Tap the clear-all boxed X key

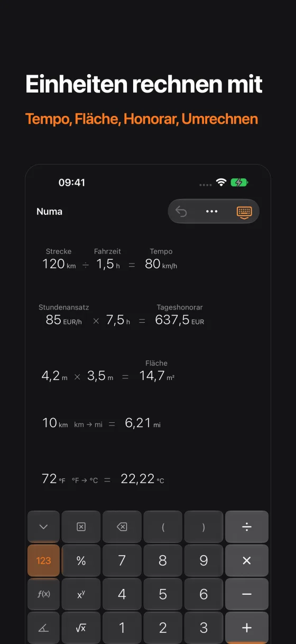pos(81,527)
